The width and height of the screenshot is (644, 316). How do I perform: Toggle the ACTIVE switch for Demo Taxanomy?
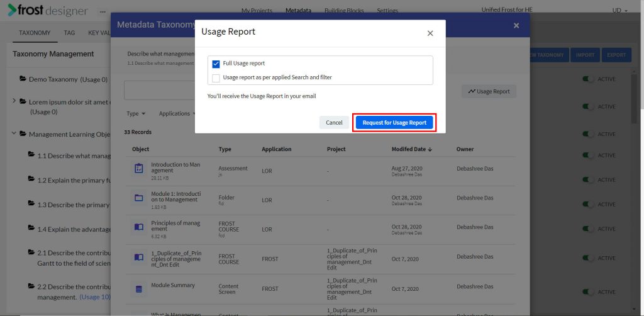[588, 79]
